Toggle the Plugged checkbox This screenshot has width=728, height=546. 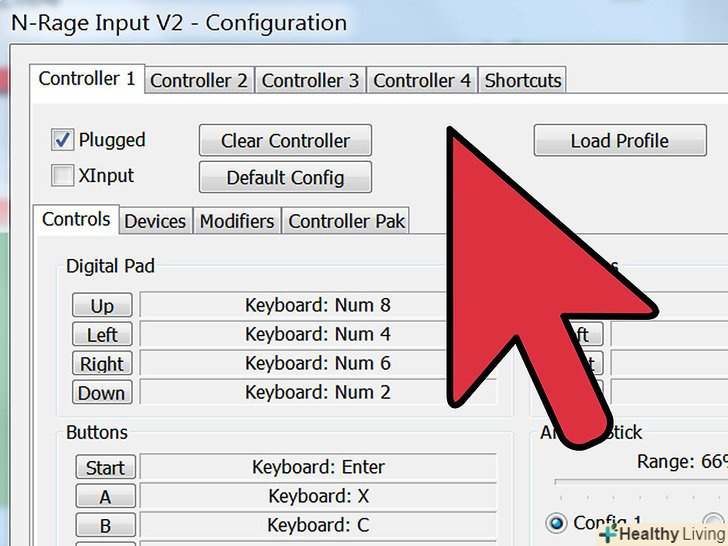click(x=63, y=140)
